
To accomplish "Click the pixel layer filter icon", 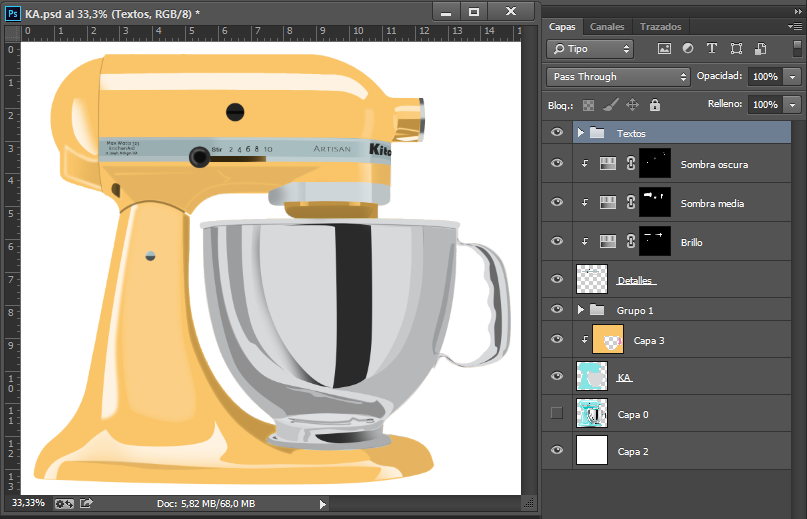I will pos(664,48).
